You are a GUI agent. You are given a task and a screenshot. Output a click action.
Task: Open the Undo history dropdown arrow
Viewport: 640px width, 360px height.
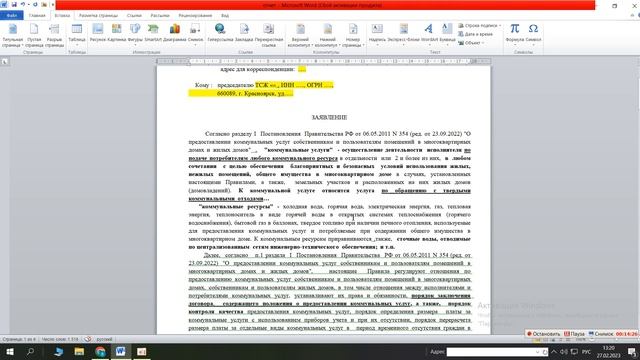tap(28, 4)
